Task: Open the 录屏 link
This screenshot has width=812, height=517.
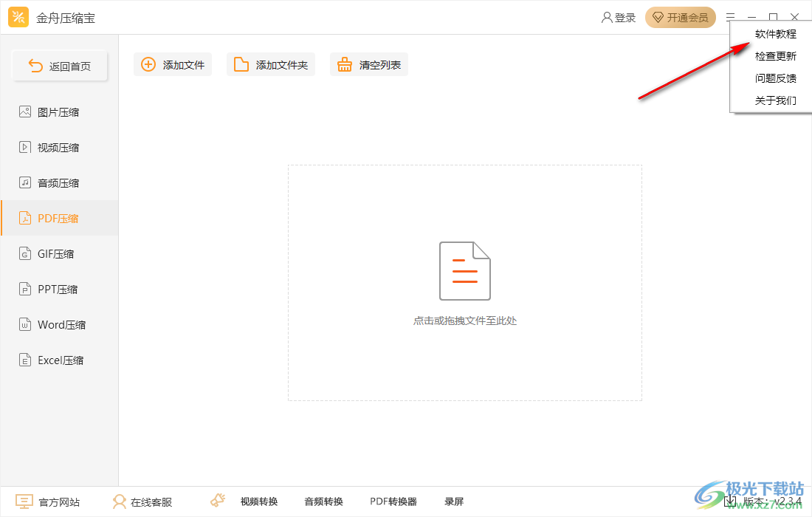Action: [454, 501]
